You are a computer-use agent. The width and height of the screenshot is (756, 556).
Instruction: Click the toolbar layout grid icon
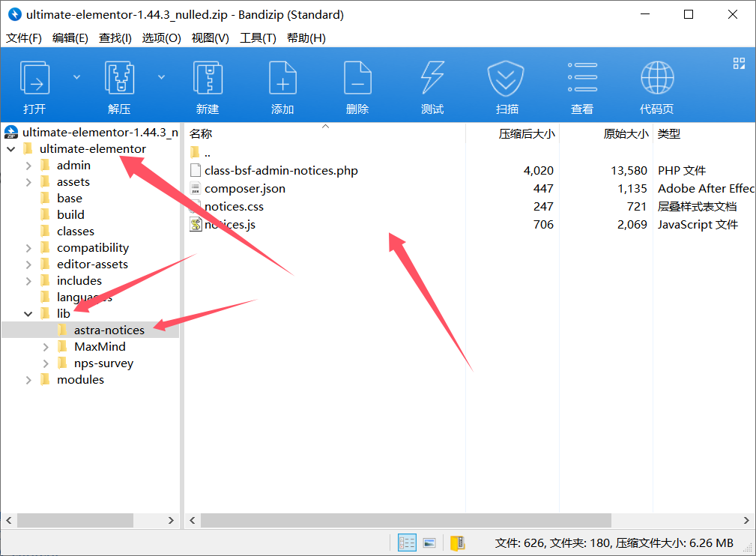pos(739,63)
